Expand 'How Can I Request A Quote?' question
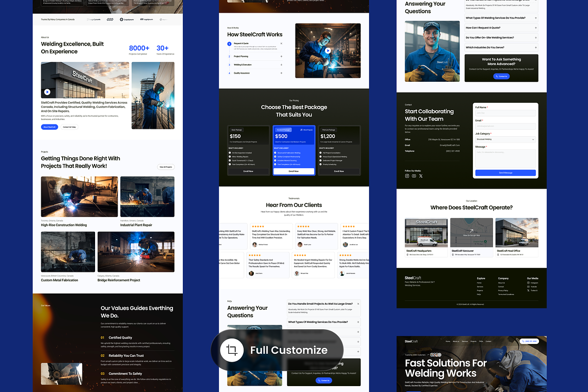The image size is (588, 392). [x=501, y=28]
